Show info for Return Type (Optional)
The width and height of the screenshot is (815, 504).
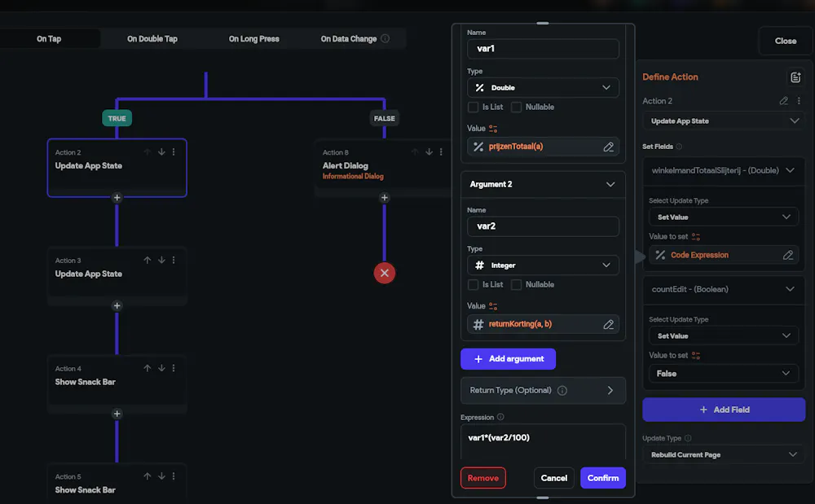[562, 390]
